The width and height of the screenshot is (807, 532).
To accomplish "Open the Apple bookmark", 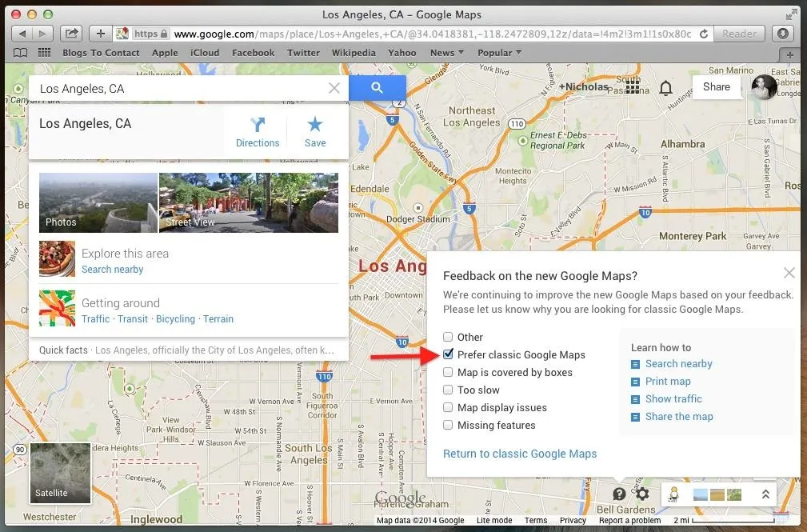I will tap(165, 53).
